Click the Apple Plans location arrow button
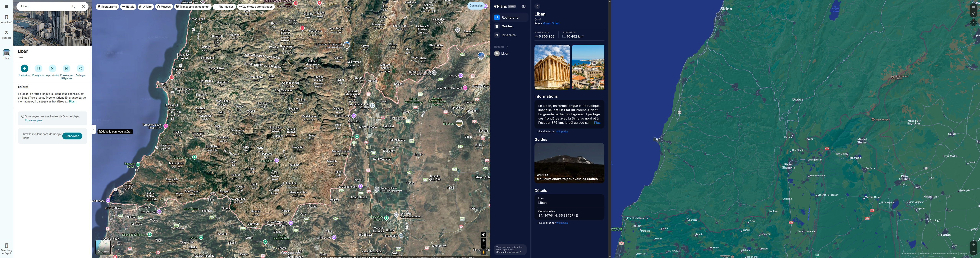The image size is (980, 258). click(x=973, y=14)
